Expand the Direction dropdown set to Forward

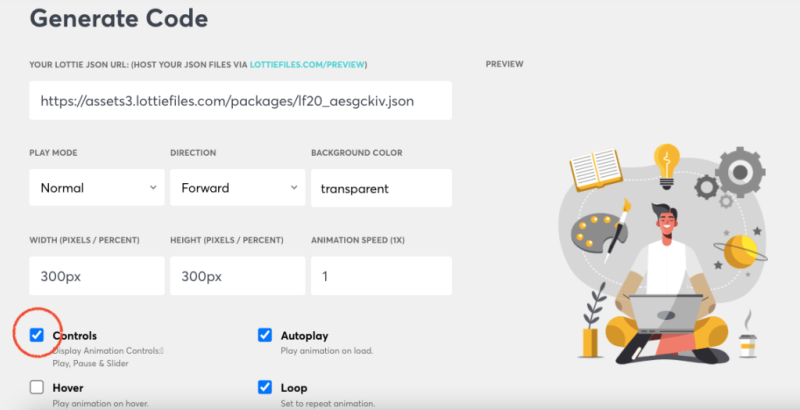[236, 188]
